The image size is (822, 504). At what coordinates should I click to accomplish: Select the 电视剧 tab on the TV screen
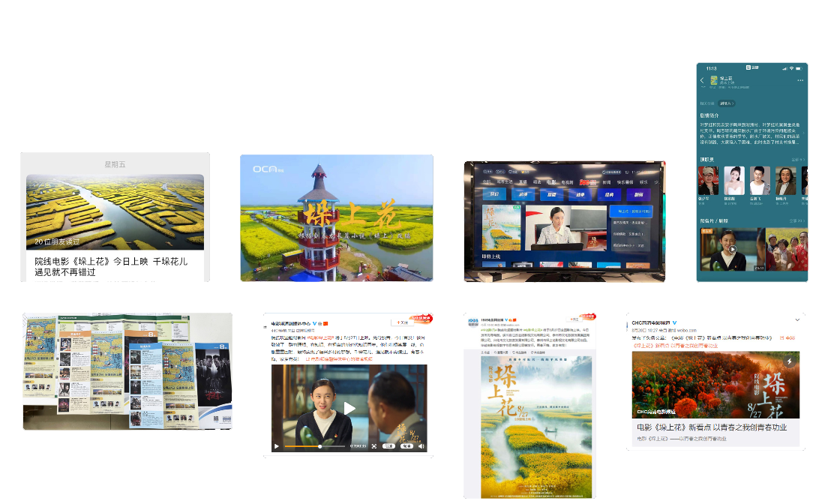click(x=567, y=182)
